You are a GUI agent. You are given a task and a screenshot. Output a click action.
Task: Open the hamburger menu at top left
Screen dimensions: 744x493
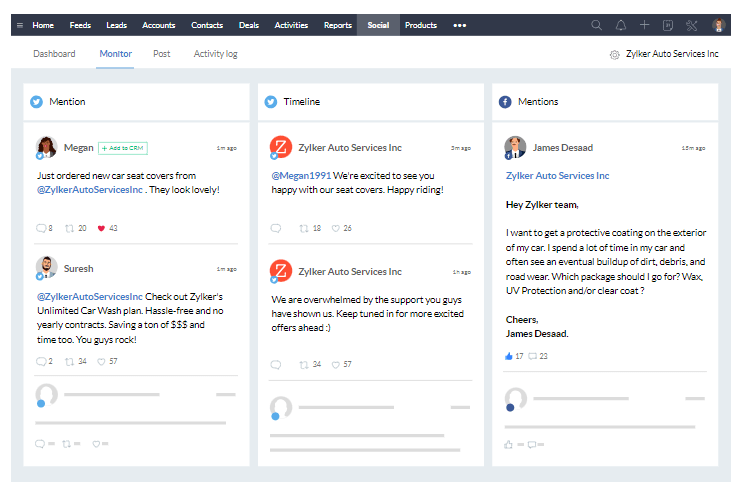(x=20, y=25)
